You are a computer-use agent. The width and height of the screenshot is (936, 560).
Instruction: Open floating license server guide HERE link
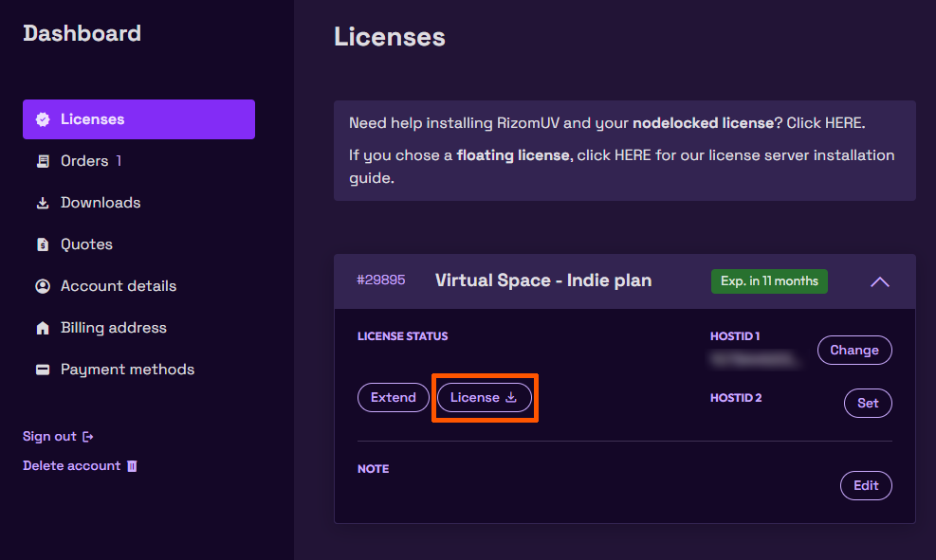(633, 155)
